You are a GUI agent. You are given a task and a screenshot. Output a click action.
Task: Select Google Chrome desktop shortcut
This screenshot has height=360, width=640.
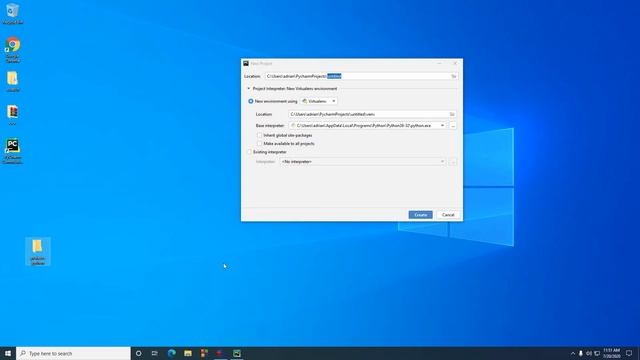pos(13,50)
